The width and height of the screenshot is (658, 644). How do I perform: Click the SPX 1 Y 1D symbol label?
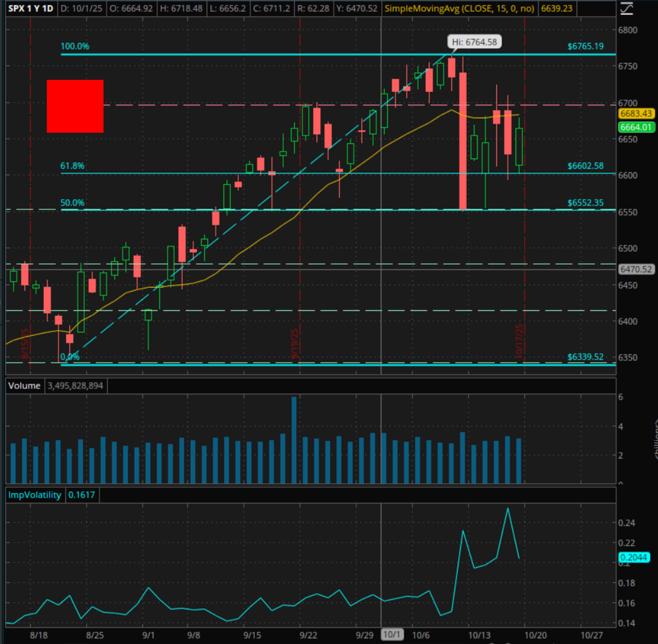click(x=30, y=8)
